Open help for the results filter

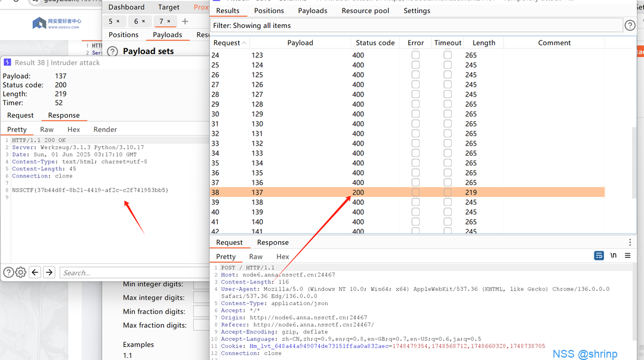[630, 26]
